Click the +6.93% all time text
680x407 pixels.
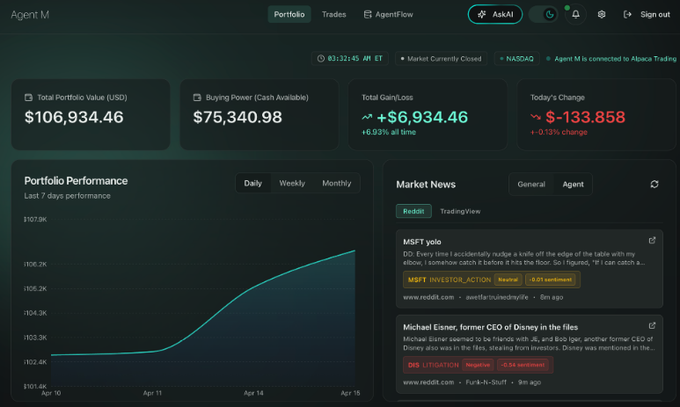389,132
